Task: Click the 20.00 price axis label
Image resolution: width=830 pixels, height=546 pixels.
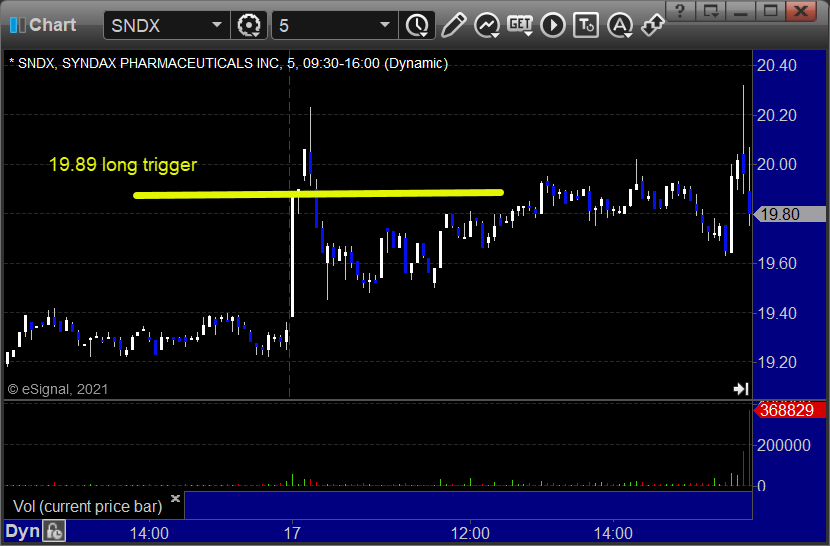Action: point(777,164)
